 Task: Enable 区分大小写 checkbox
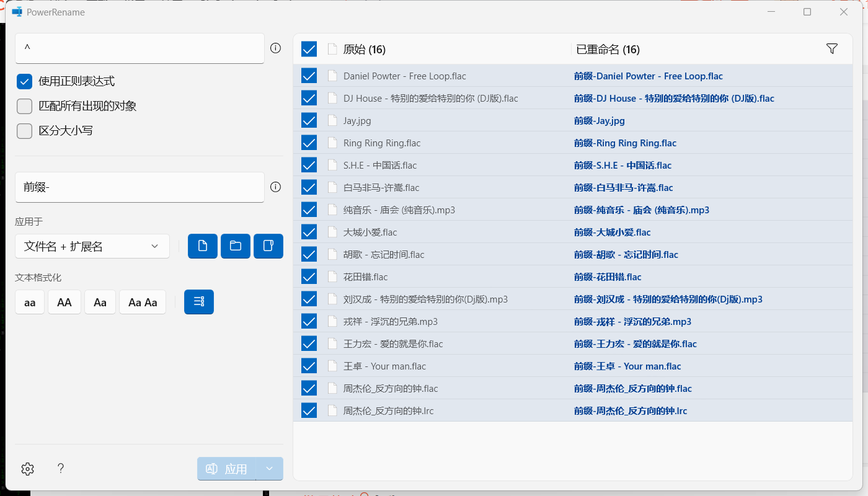pyautogui.click(x=25, y=131)
